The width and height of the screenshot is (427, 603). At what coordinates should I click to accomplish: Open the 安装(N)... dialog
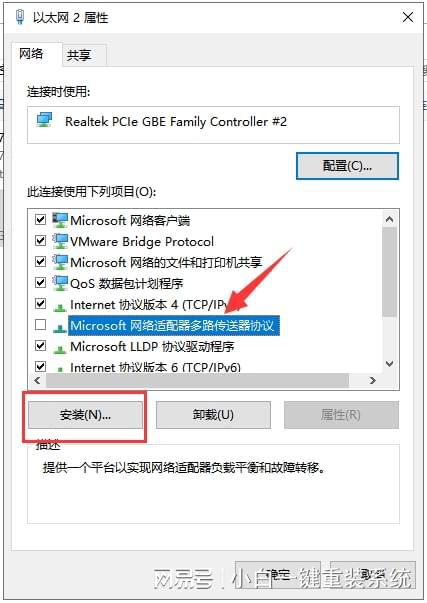click(85, 415)
